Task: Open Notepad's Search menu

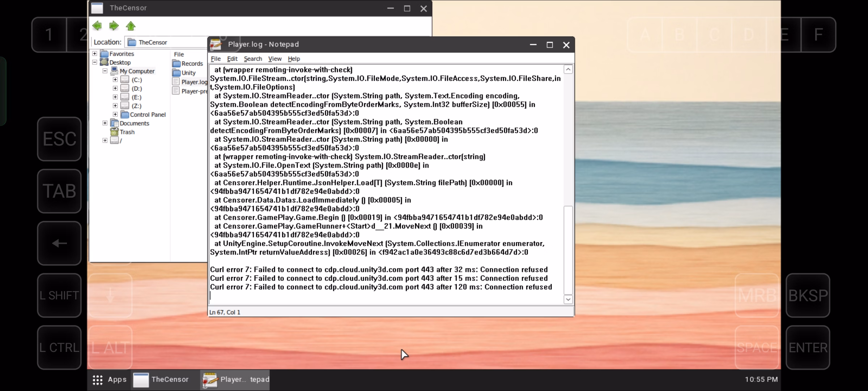Action: click(x=252, y=59)
